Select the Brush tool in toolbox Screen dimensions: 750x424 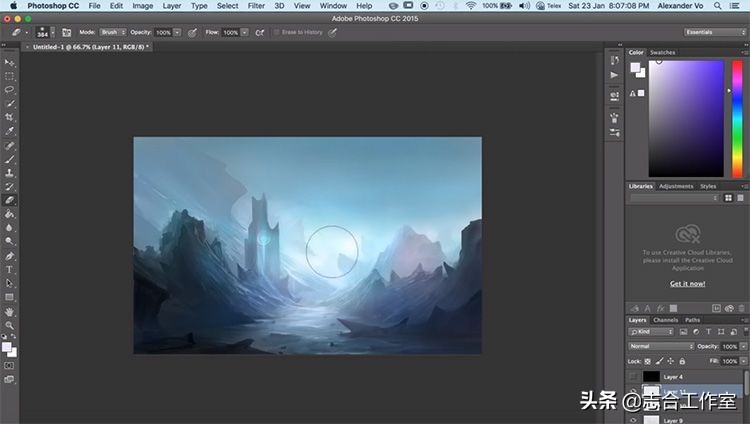(10, 159)
